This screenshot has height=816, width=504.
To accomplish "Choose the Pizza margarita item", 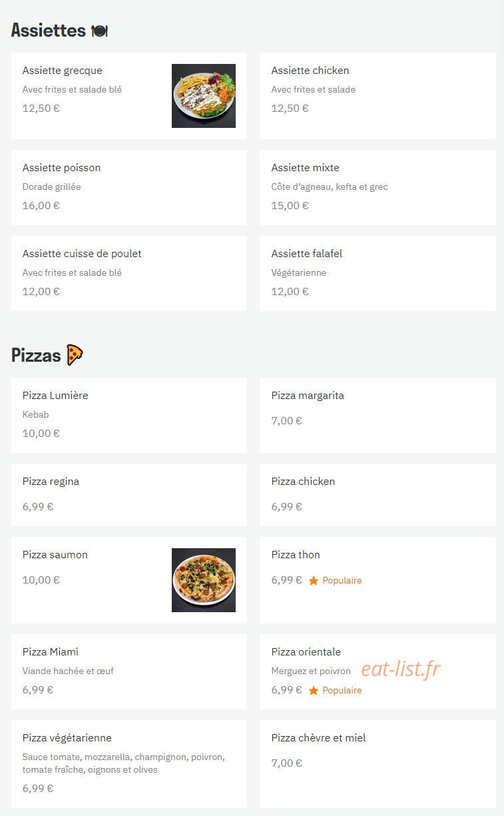I will tap(378, 415).
